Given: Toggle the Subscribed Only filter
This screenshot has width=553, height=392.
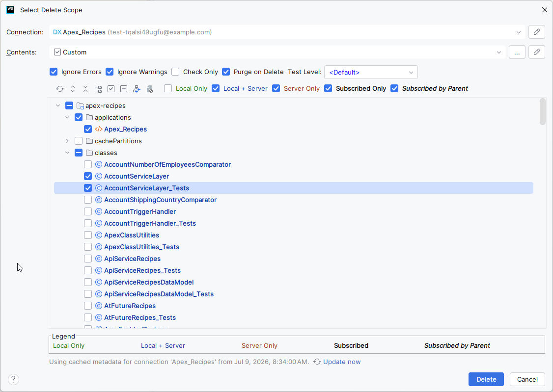Looking at the screenshot, I should [x=328, y=88].
